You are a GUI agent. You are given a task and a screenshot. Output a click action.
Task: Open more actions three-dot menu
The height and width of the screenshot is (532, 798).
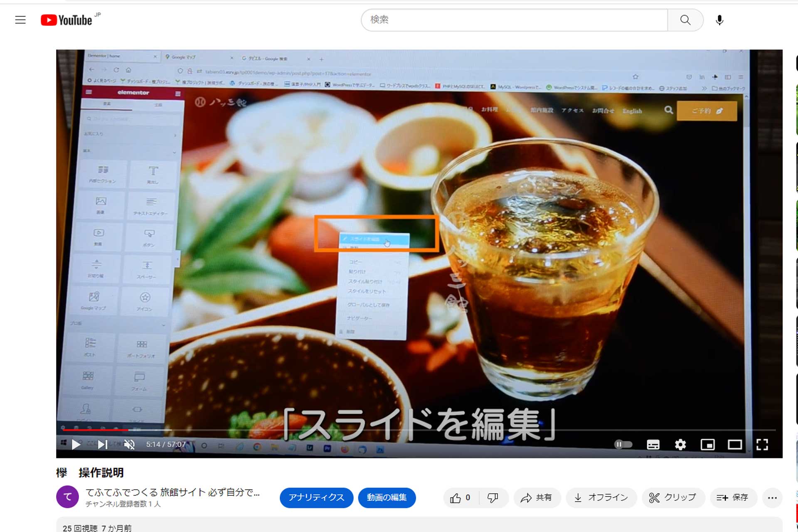[772, 498]
